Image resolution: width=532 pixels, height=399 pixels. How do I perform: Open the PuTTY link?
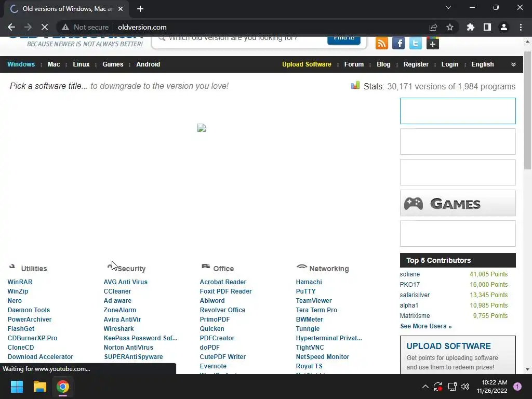pyautogui.click(x=305, y=291)
